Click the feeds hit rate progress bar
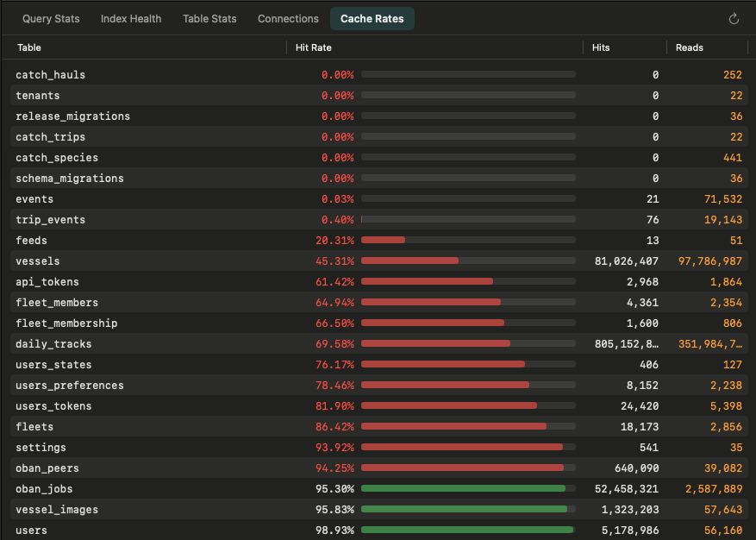The width and height of the screenshot is (756, 540). [x=468, y=240]
